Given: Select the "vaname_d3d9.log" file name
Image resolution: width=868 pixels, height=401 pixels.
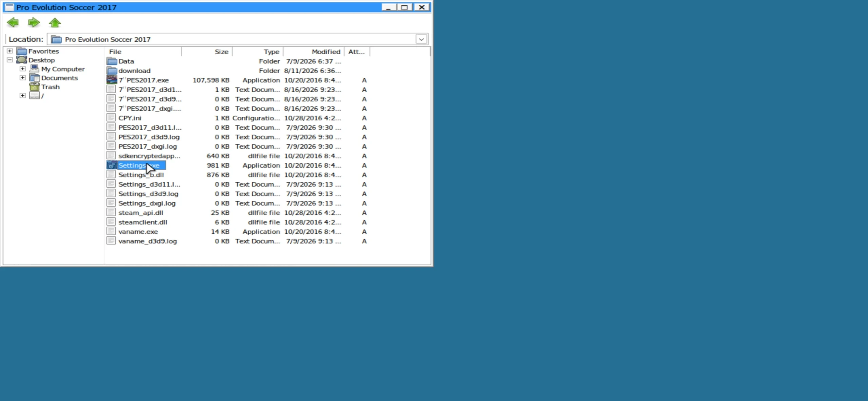Looking at the screenshot, I should (148, 241).
